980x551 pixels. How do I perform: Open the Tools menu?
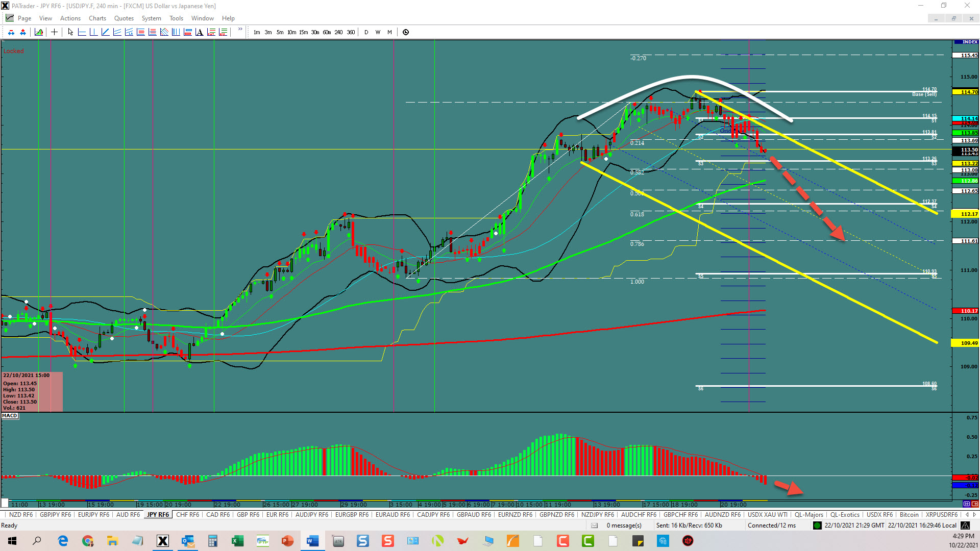(176, 18)
